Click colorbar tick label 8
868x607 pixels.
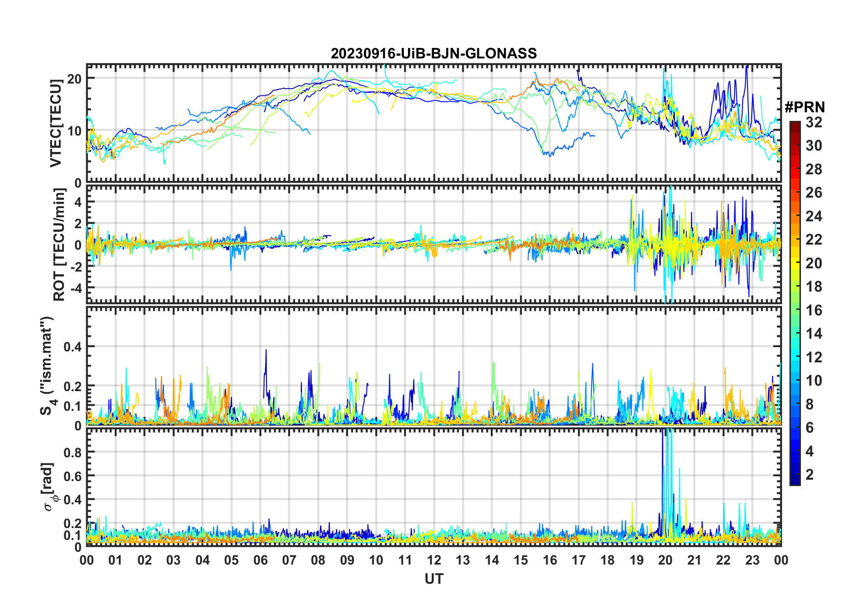810,404
